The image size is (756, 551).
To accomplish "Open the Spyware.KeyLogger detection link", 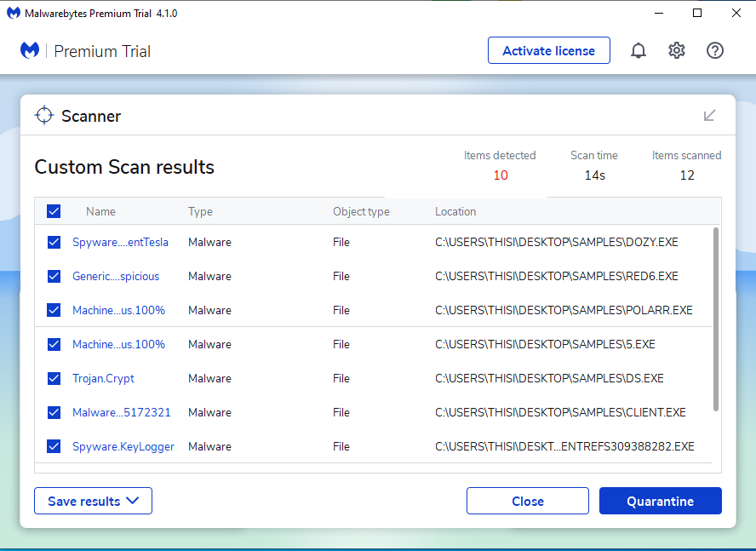I will tap(123, 446).
